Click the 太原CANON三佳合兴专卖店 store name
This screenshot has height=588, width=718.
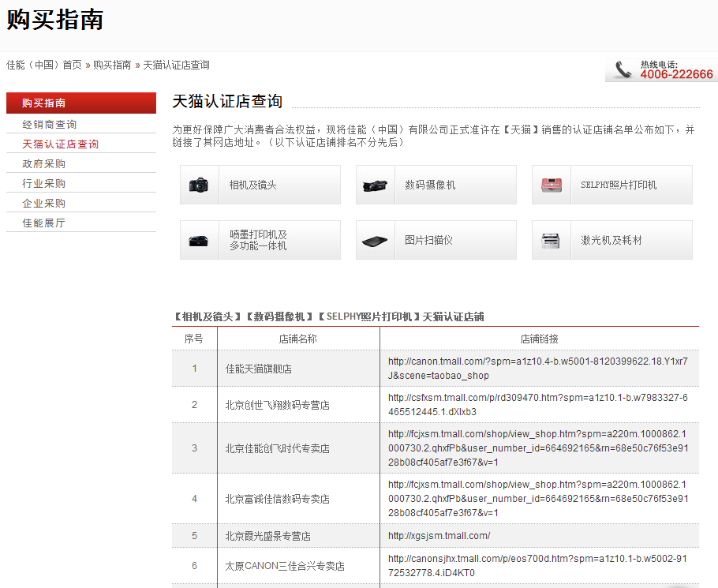(x=285, y=566)
